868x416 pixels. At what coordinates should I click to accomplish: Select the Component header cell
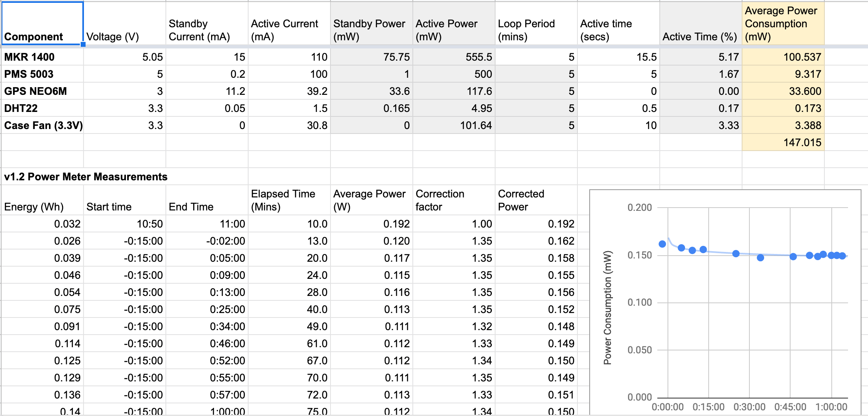point(42,23)
